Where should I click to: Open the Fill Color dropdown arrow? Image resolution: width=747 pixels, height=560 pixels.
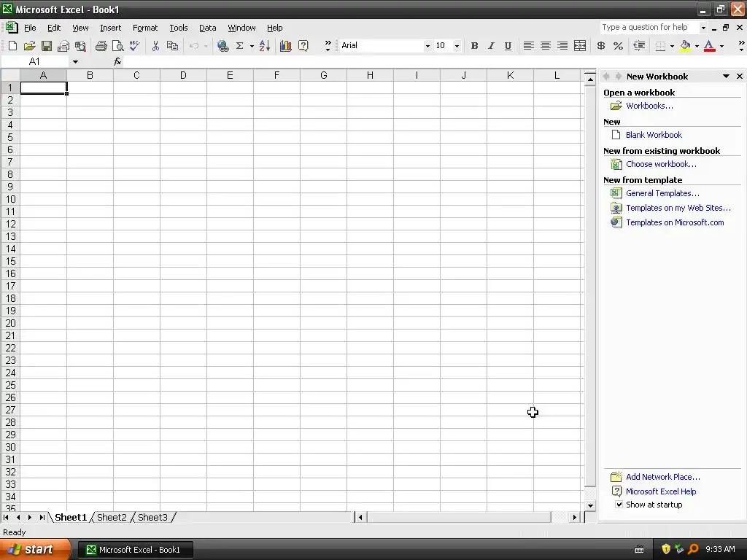coord(697,46)
